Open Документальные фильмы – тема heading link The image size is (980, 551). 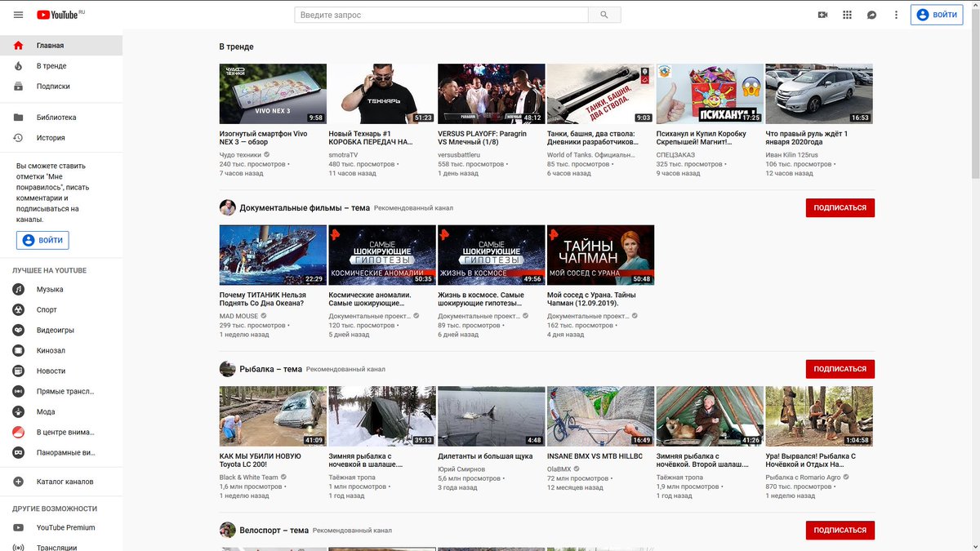point(304,208)
